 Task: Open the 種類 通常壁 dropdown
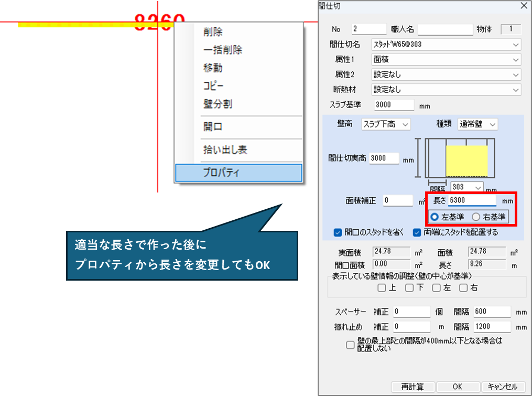(477, 124)
